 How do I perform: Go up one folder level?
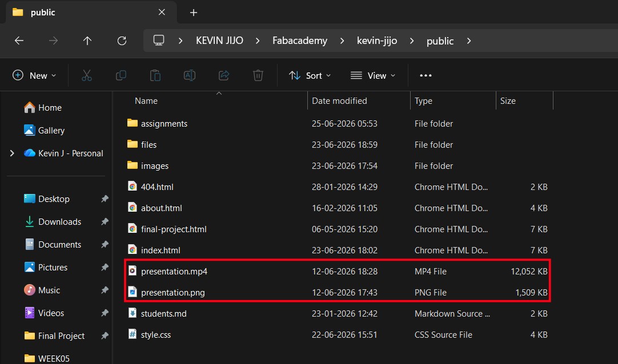tap(87, 41)
